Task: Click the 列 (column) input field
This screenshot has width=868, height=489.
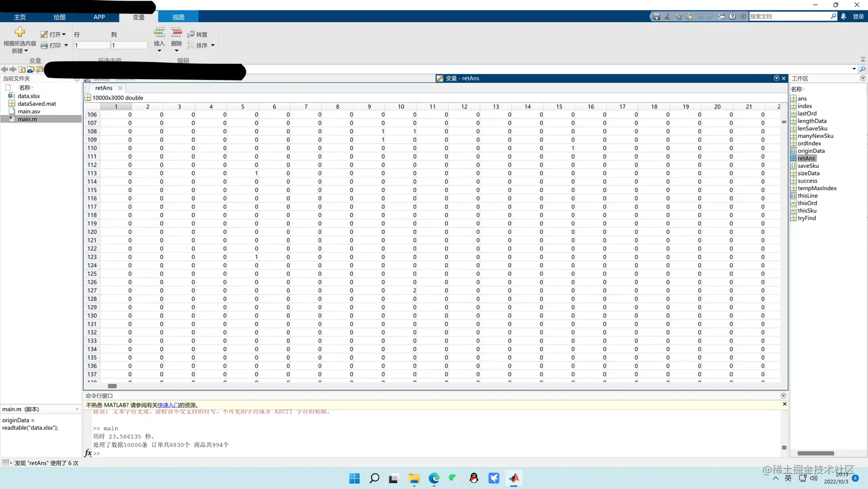Action: point(129,45)
